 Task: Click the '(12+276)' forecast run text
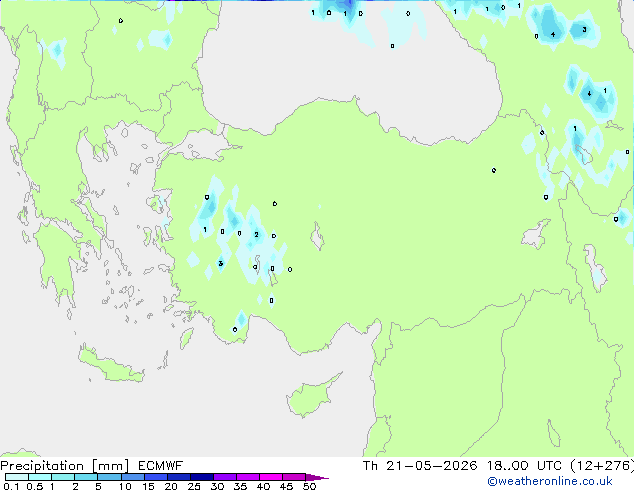(602, 466)
